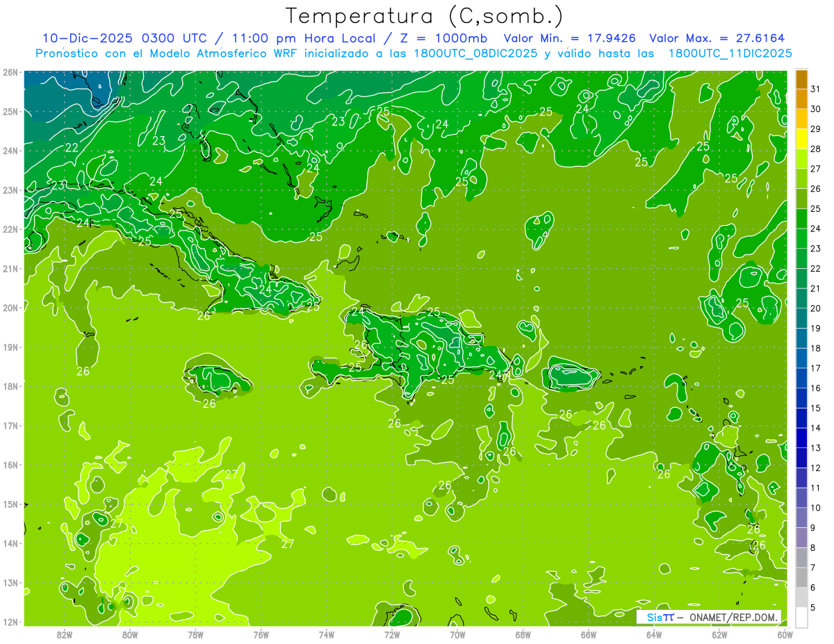Click the '74W' longitude axis label
The width and height of the screenshot is (834, 644).
pyautogui.click(x=326, y=634)
